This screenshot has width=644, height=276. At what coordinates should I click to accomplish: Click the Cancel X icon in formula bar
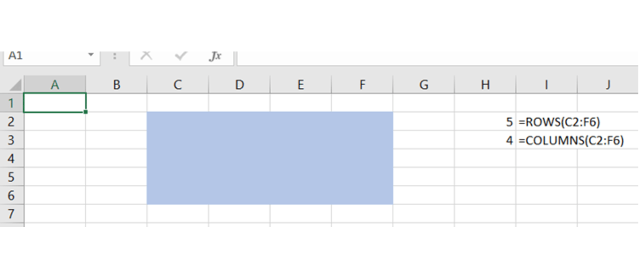146,56
